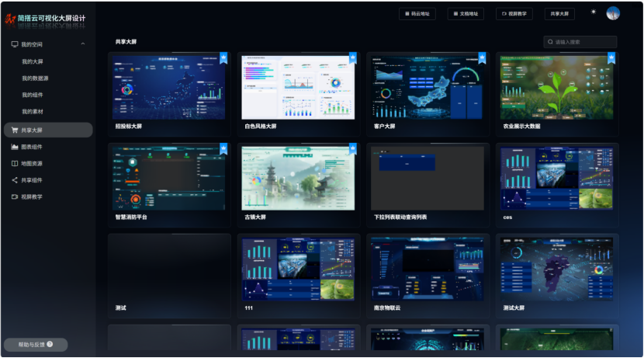The height and width of the screenshot is (358, 644).
Task: Go to 共享组件 in the sidebar
Action: click(x=31, y=180)
